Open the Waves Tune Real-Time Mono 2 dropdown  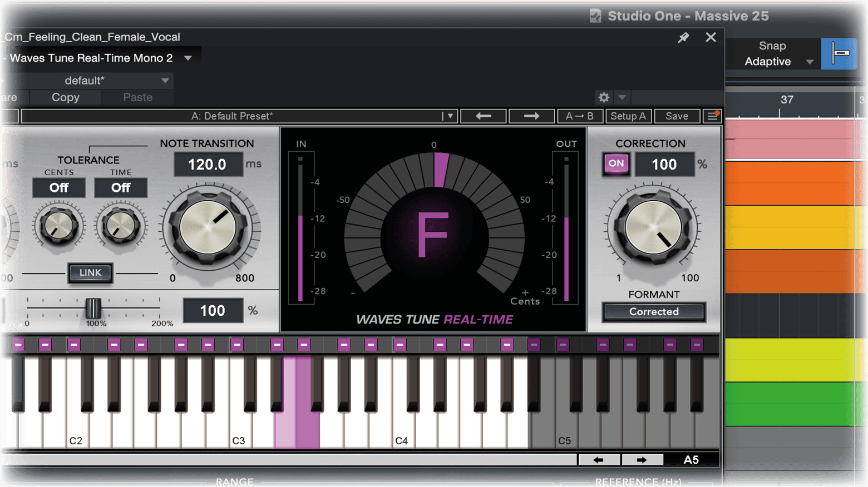coord(188,58)
